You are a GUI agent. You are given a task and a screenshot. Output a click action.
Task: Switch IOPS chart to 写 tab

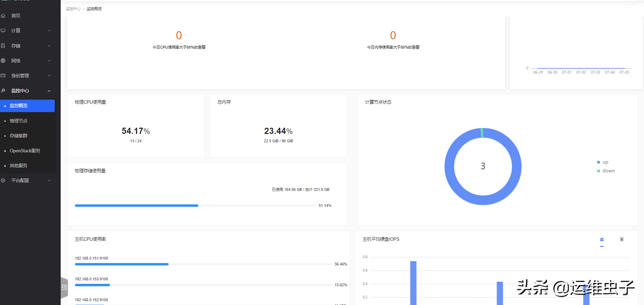point(621,239)
